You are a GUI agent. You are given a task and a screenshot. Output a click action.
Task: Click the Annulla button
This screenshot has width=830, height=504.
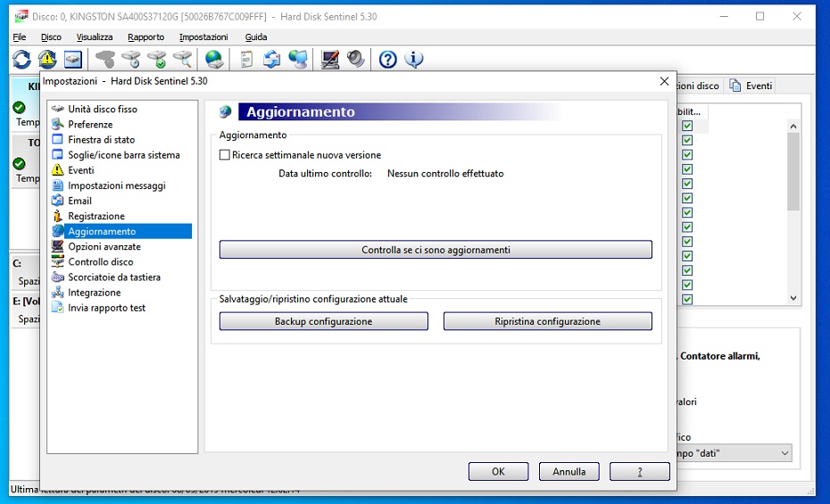(569, 471)
